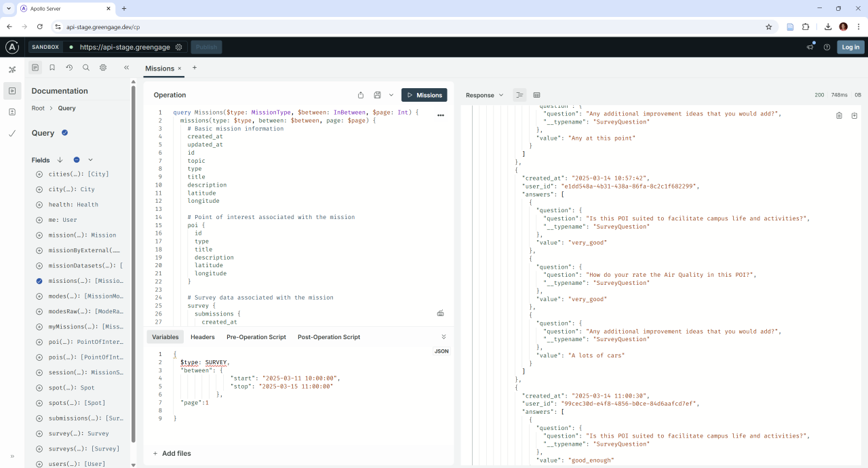Run the Missions operation
Viewport: 868px width, 468px height.
tap(424, 95)
